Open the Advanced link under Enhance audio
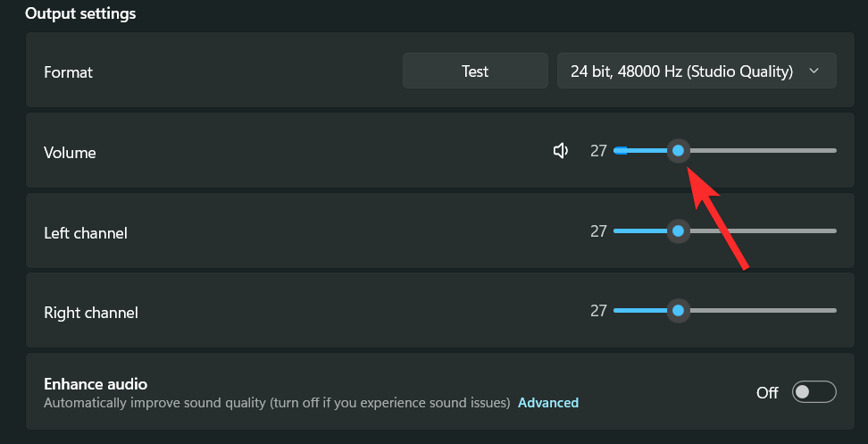The image size is (868, 444). pos(548,403)
